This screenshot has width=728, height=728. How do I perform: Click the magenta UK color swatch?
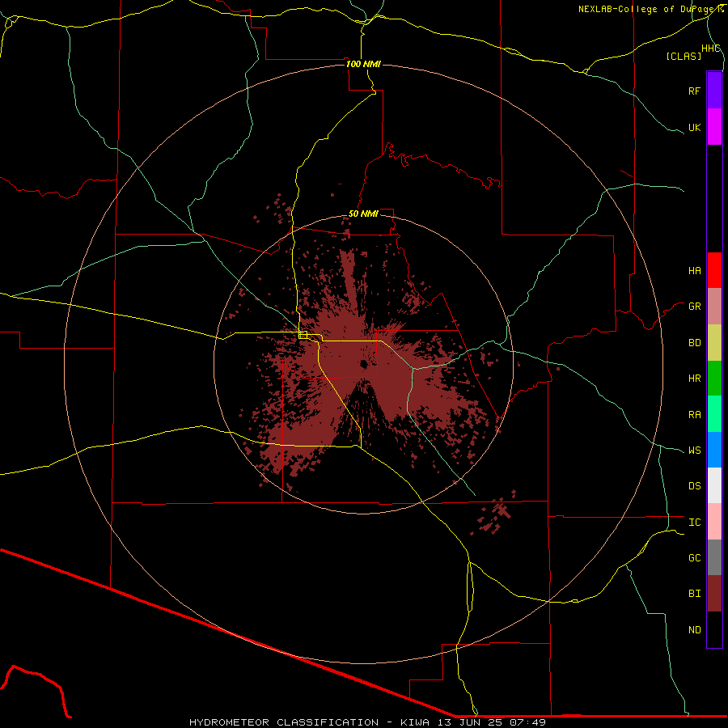pyautogui.click(x=714, y=127)
